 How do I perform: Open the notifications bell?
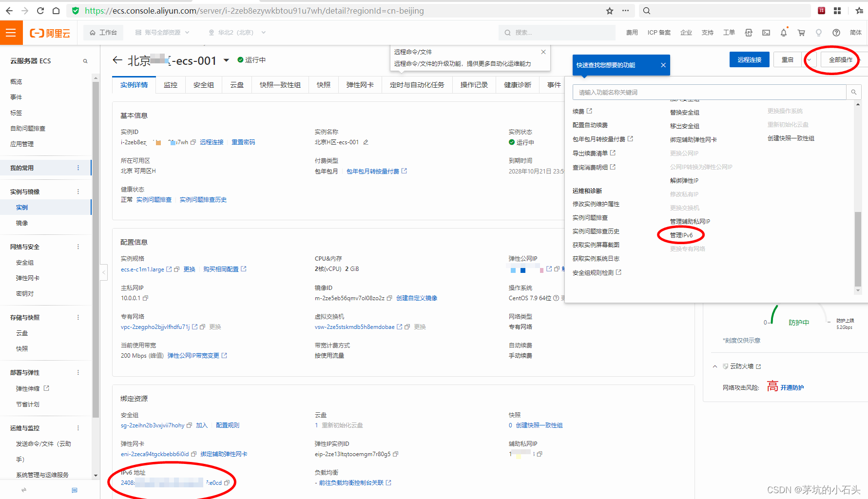(784, 33)
